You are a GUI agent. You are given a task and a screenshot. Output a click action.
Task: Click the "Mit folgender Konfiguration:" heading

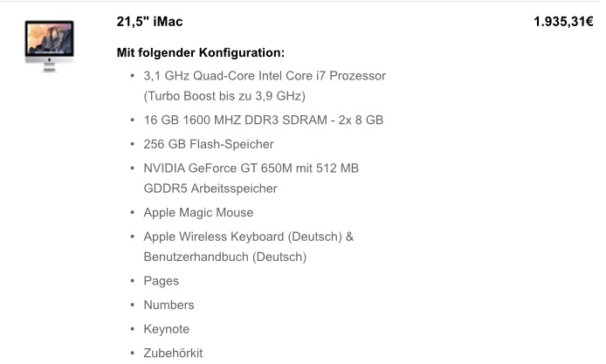coord(201,53)
